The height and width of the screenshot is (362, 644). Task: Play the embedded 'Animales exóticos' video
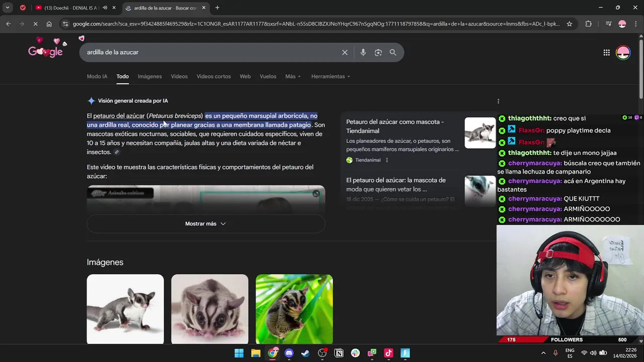[206, 199]
